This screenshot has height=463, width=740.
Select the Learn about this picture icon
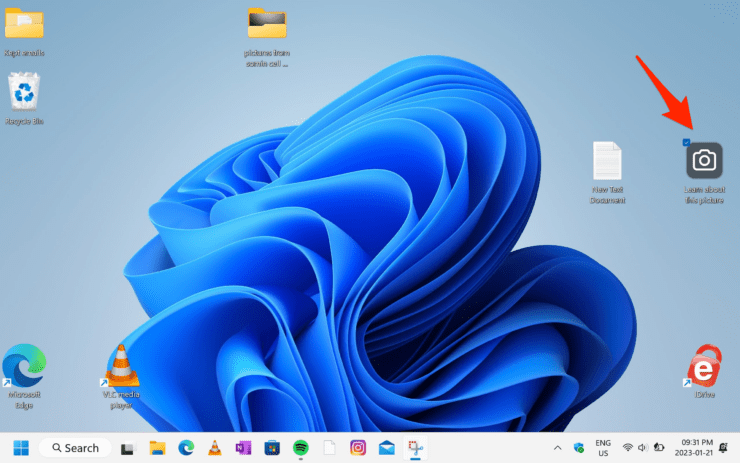point(704,160)
